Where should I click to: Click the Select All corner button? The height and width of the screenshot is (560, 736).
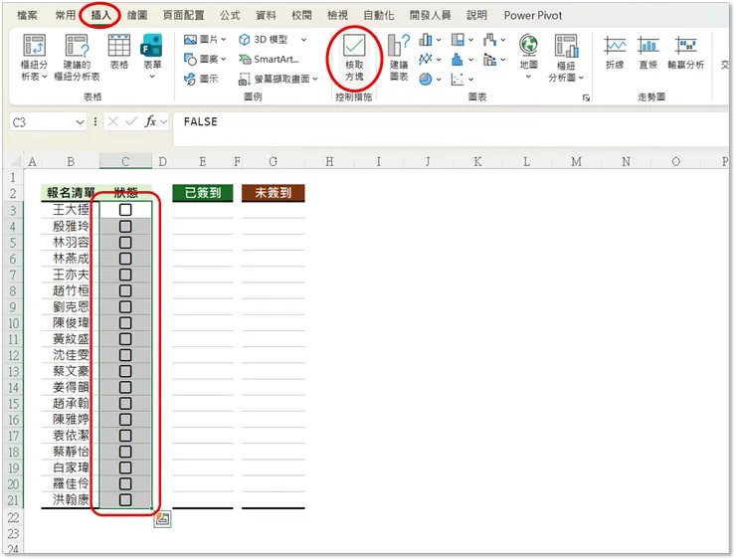coord(16,162)
